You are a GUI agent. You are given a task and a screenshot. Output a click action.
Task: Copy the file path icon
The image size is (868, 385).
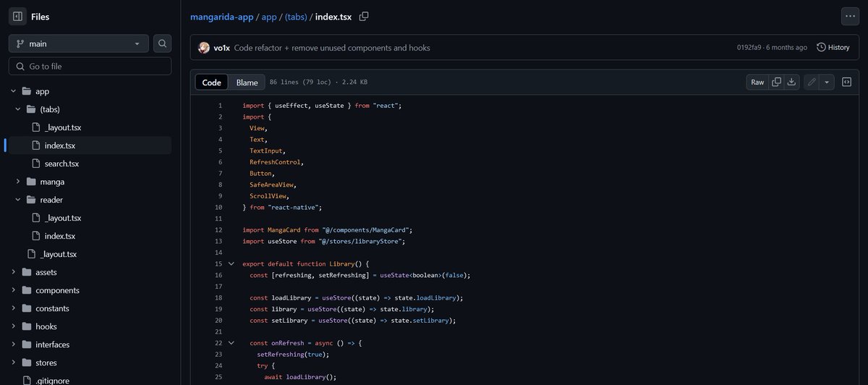tap(364, 16)
